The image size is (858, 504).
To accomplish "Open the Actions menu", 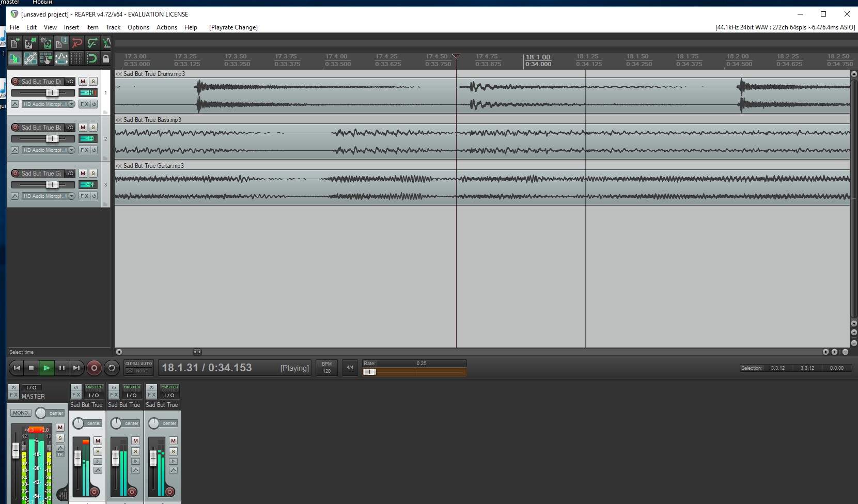I will click(167, 27).
